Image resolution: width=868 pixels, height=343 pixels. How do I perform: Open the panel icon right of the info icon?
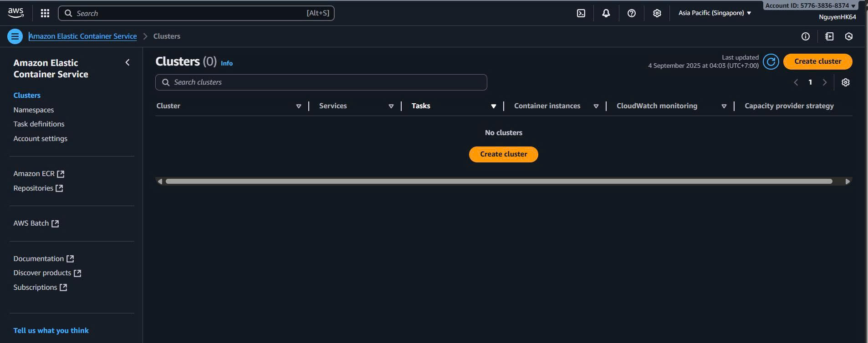[x=829, y=36]
